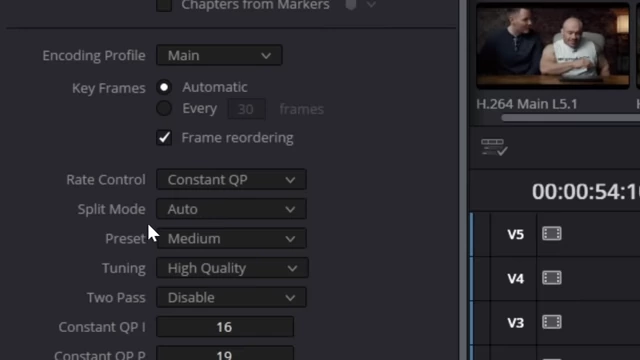Open the Tuning dropdown set to High Quality
The image size is (640, 360).
click(x=232, y=268)
